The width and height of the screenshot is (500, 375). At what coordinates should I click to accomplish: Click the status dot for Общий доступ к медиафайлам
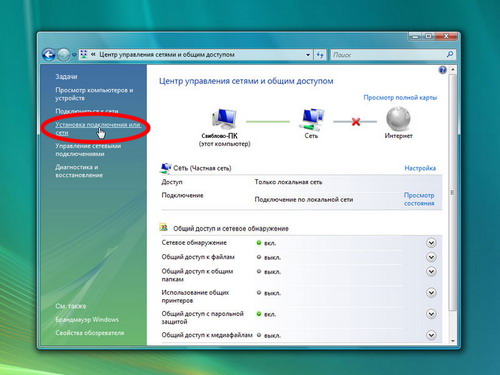pos(259,335)
